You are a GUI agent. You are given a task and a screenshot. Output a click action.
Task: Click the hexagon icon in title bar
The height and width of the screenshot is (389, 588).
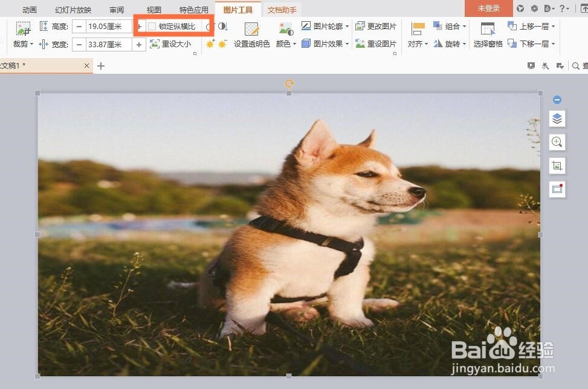(534, 8)
